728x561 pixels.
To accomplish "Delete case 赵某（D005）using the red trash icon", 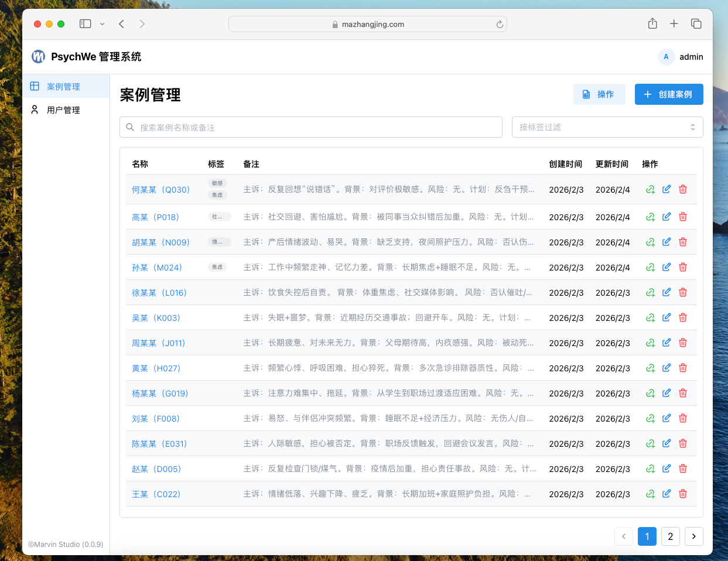I will (x=683, y=468).
